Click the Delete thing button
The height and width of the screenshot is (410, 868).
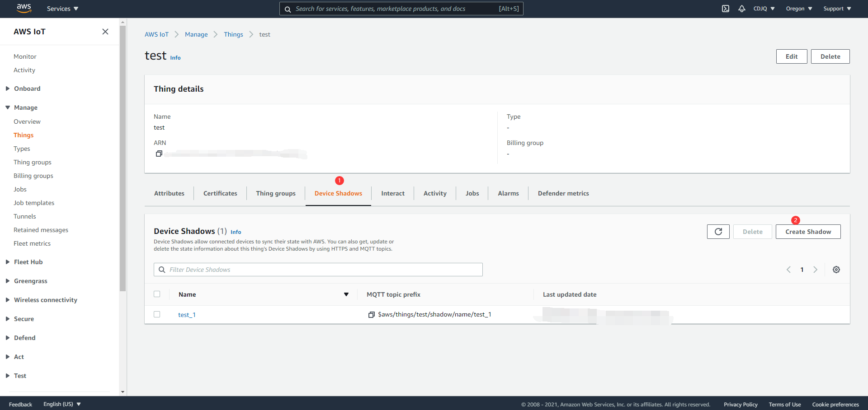pyautogui.click(x=830, y=56)
